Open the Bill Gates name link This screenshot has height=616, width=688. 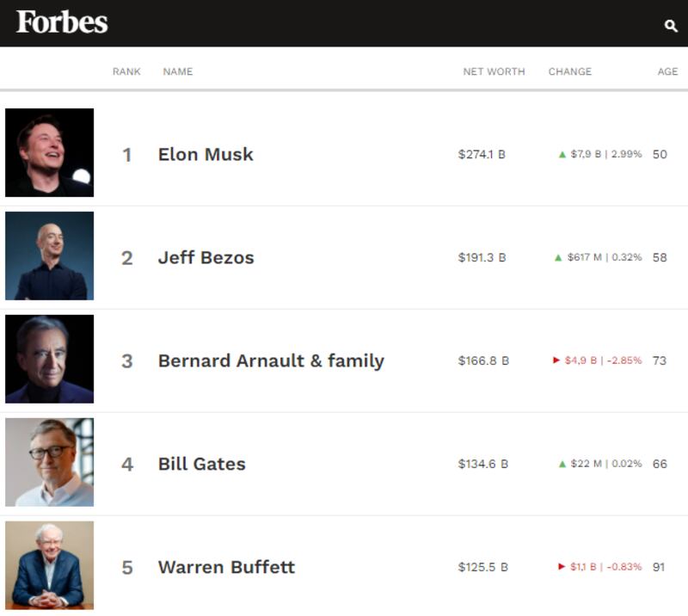(x=202, y=464)
